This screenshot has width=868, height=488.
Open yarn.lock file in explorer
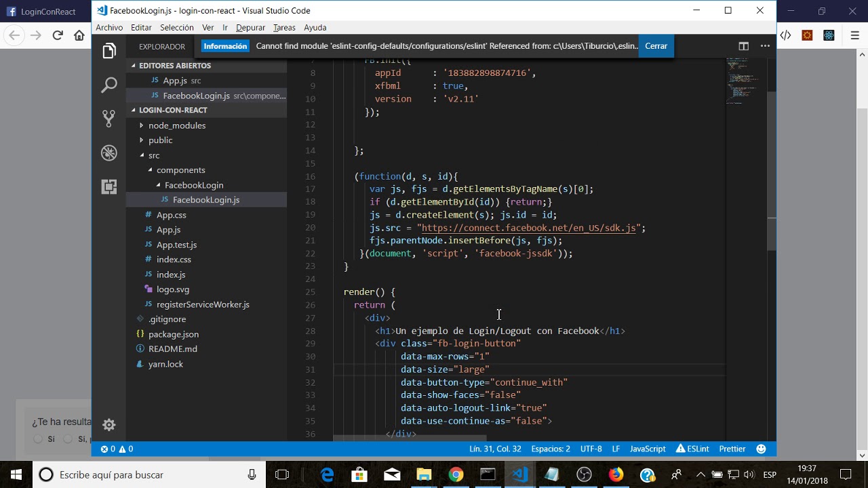point(166,364)
